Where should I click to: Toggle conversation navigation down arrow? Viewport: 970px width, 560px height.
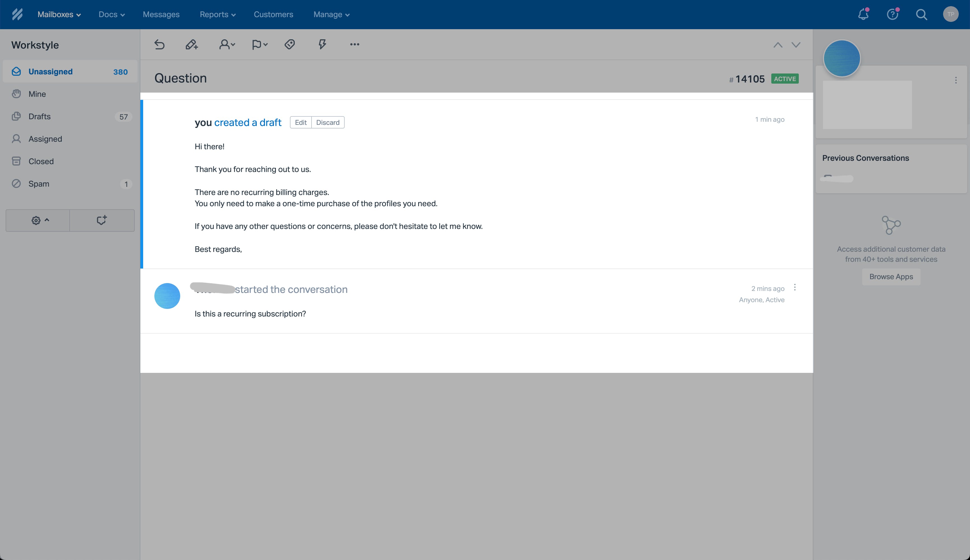(x=795, y=45)
